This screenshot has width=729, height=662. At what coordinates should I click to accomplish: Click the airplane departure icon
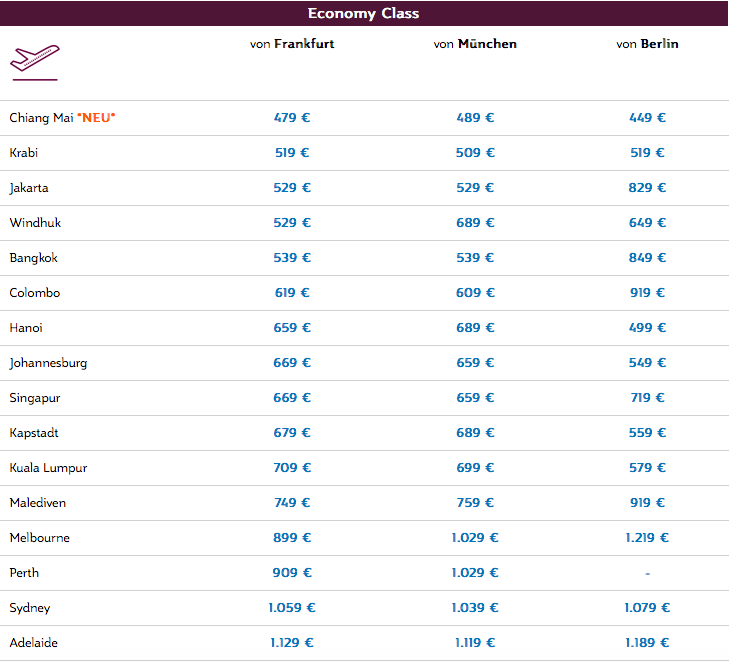34,61
